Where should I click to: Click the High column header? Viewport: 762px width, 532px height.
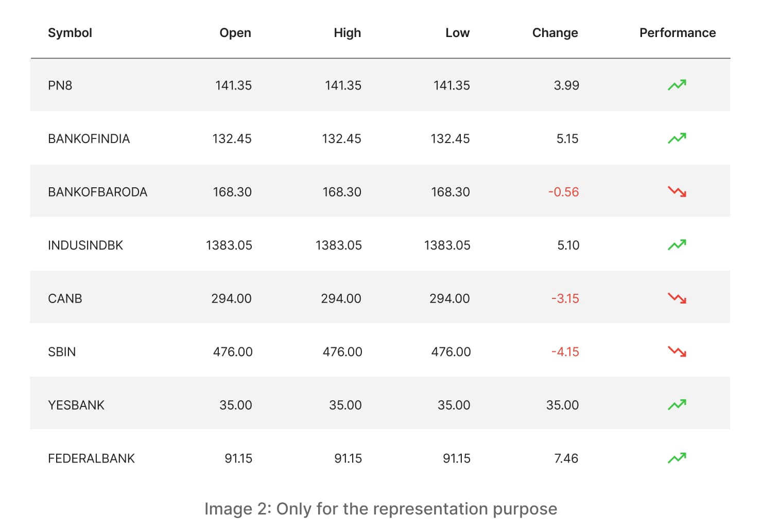click(x=347, y=33)
